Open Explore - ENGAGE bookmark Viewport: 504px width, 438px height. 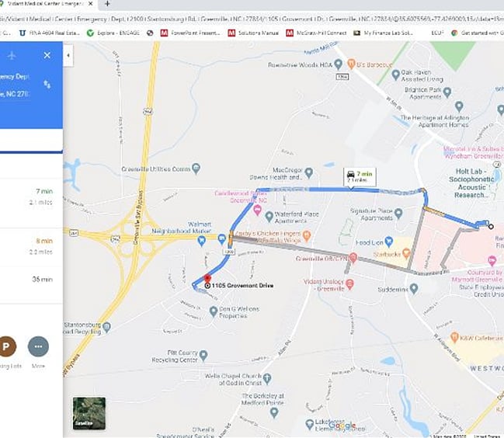[113, 33]
